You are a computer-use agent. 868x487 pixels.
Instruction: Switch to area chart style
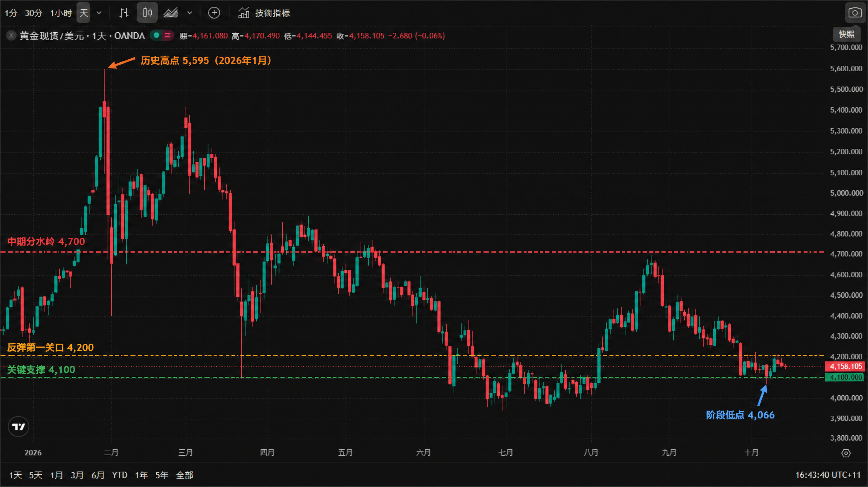click(170, 13)
